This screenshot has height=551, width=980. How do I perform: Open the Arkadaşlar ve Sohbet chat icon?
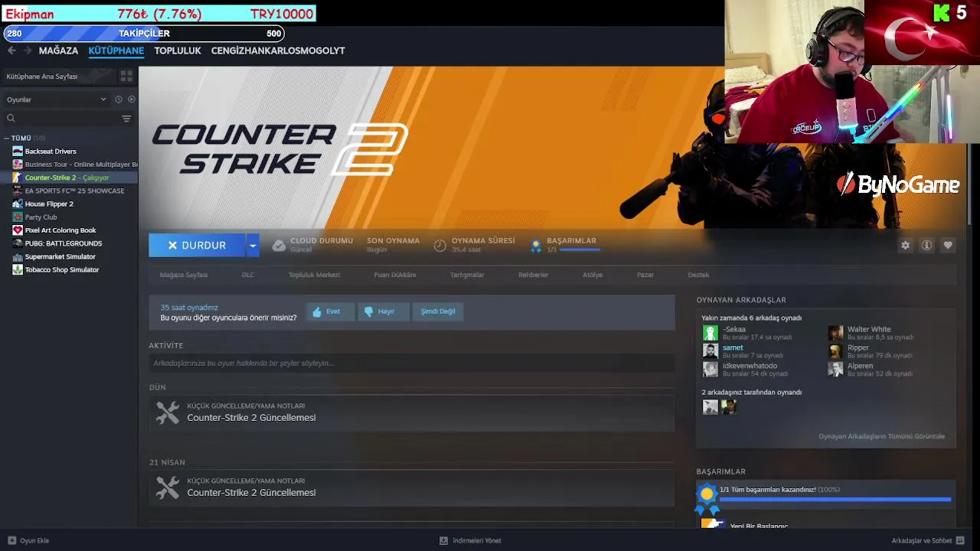pyautogui.click(x=960, y=540)
